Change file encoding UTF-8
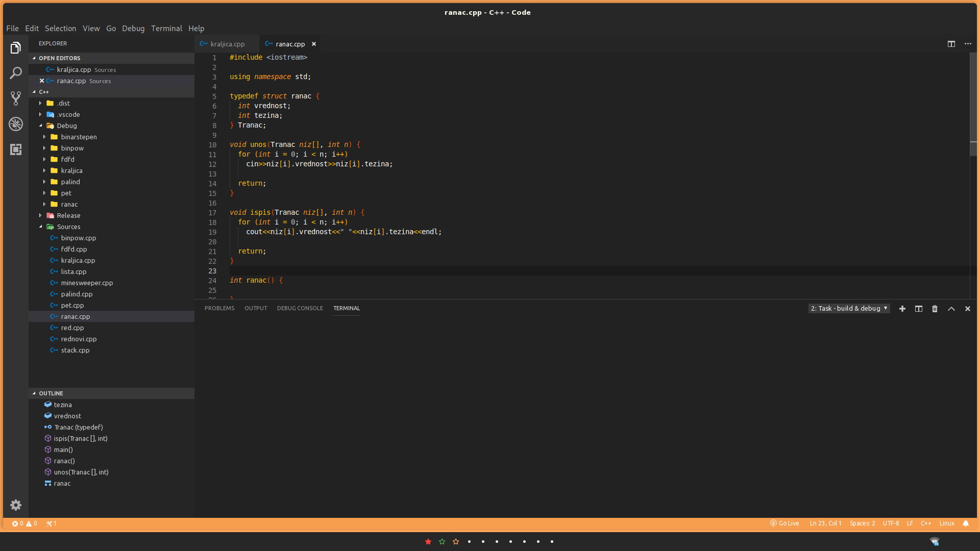Image resolution: width=980 pixels, height=551 pixels. [891, 523]
